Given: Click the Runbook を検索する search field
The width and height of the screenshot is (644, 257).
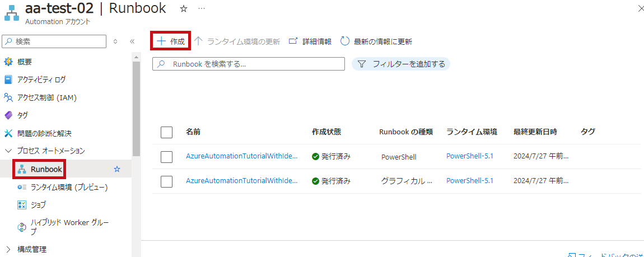Looking at the screenshot, I should click(249, 64).
